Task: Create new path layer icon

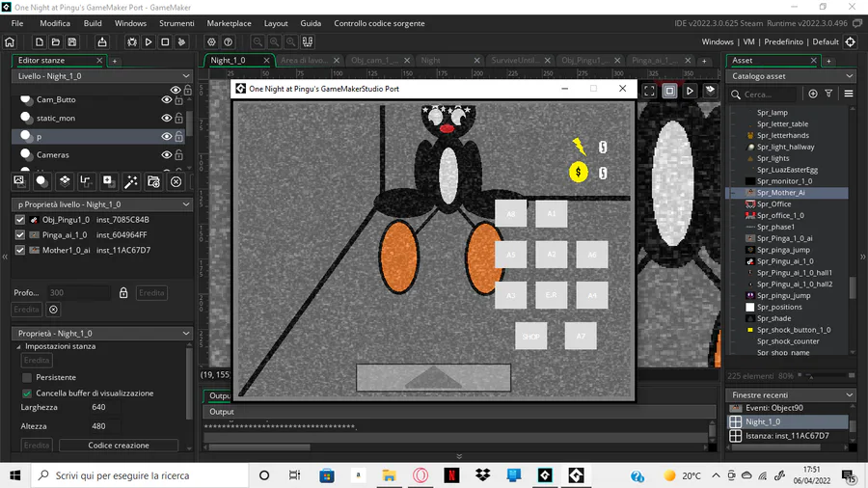Action: [85, 181]
